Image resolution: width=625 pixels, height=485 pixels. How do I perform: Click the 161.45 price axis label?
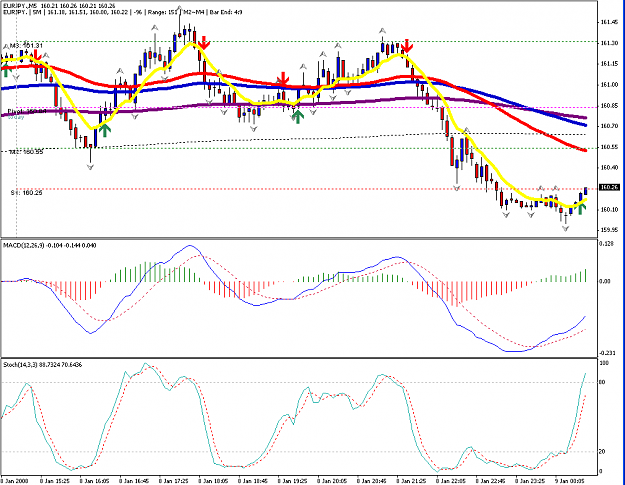point(609,22)
